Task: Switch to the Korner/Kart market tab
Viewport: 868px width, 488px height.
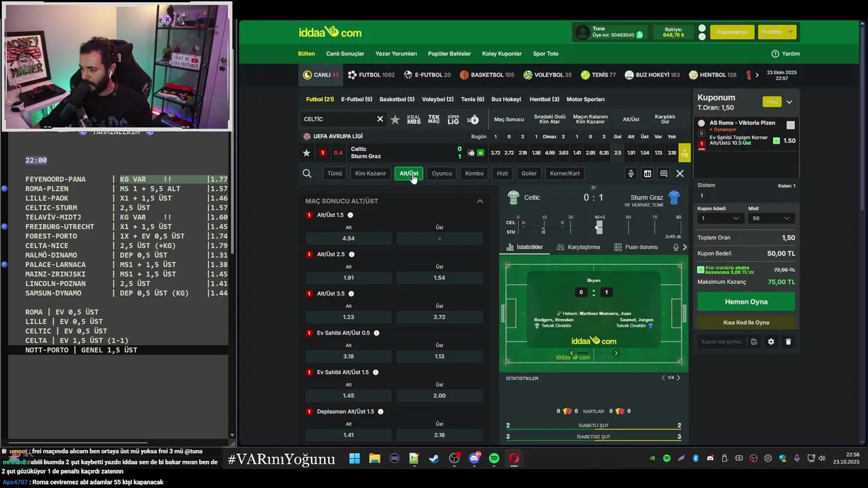Action: (x=565, y=174)
